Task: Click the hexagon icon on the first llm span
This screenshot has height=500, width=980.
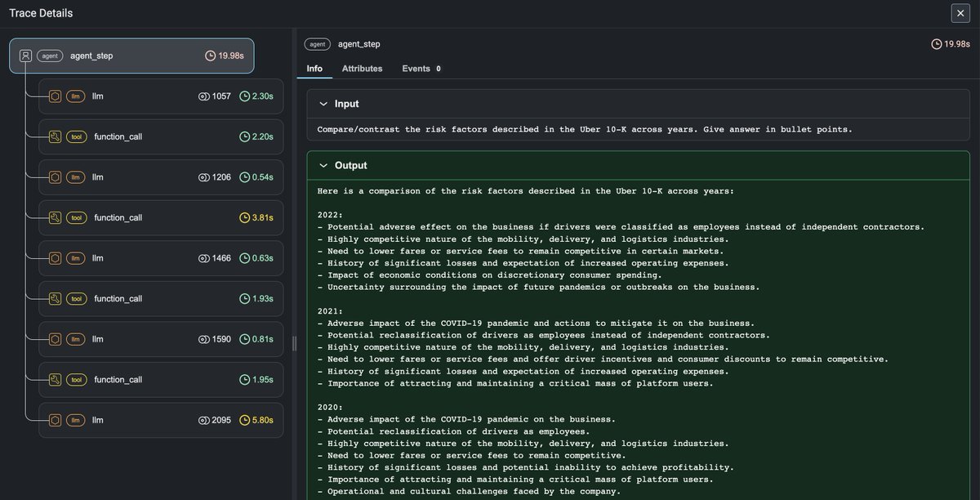Action: click(x=55, y=96)
